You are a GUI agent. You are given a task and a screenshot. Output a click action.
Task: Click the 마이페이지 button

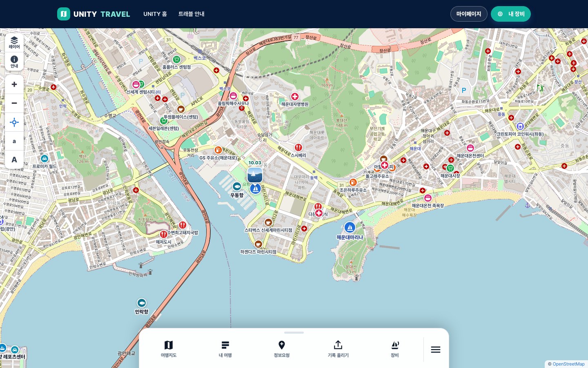click(469, 14)
